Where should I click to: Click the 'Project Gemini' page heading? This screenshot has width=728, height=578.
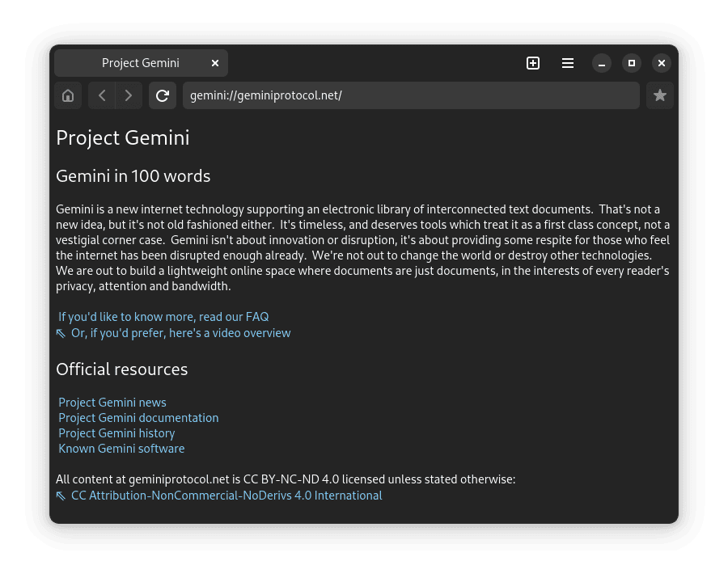click(x=123, y=137)
